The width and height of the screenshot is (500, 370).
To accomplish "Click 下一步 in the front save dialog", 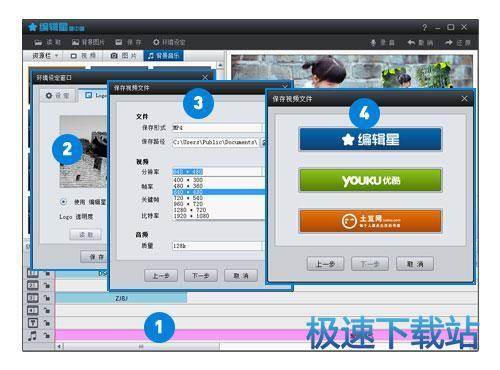I will [370, 264].
